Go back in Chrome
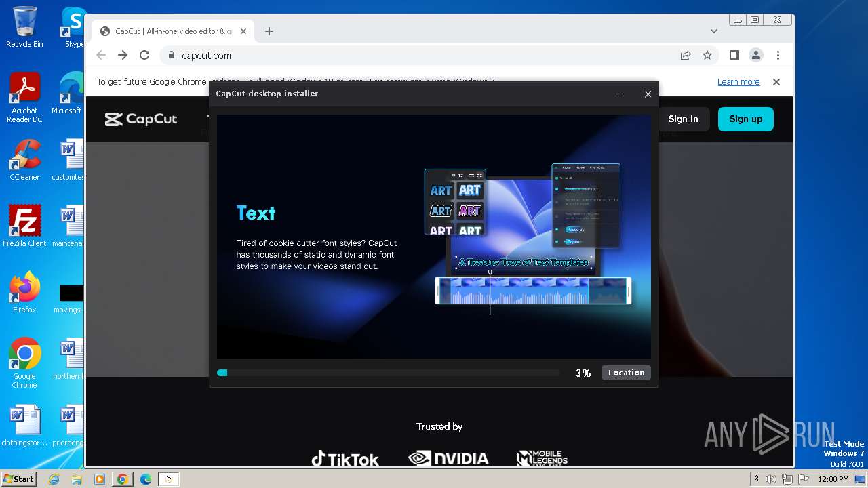This screenshot has height=488, width=868. point(101,56)
